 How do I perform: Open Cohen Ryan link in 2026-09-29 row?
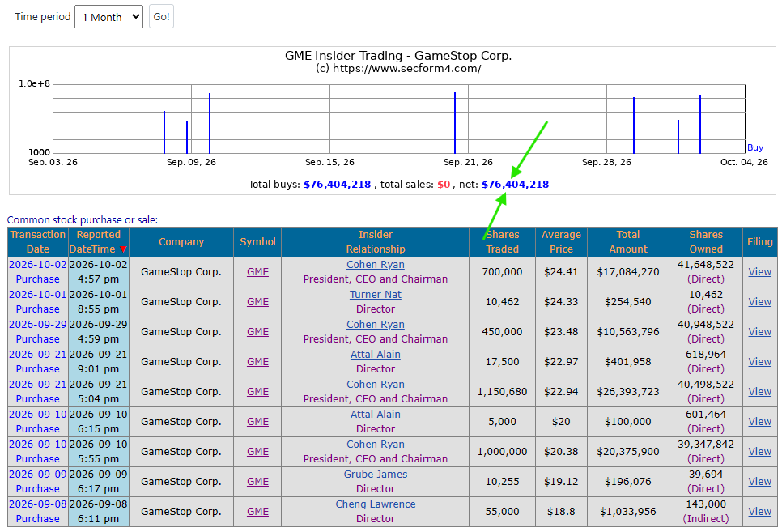tap(375, 325)
